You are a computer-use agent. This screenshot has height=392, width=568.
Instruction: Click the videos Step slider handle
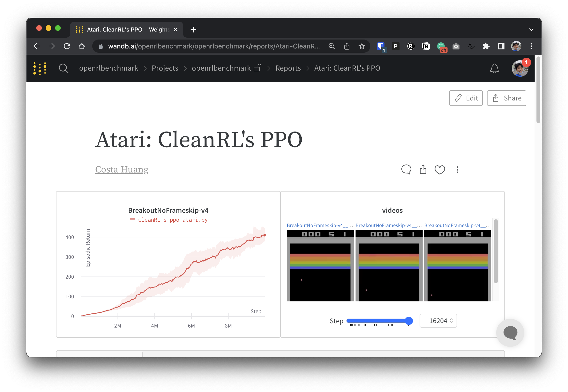[x=409, y=320]
